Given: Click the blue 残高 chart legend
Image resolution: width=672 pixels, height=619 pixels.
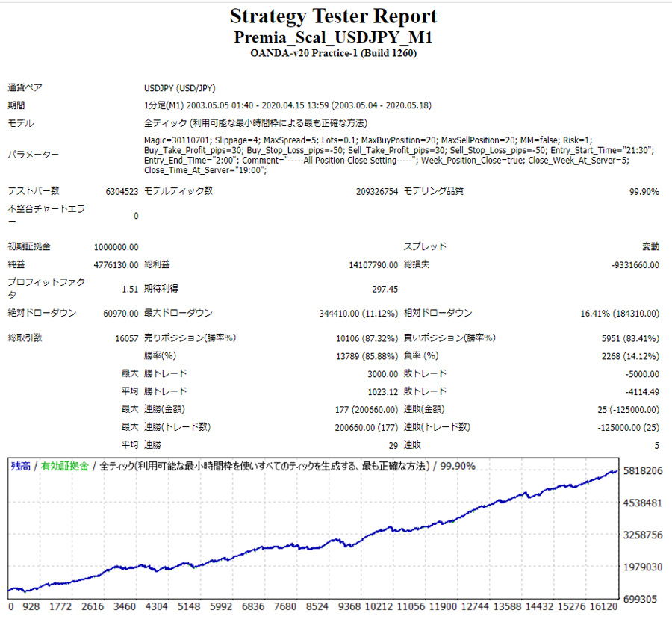Looking at the screenshot, I should pyautogui.click(x=21, y=466).
